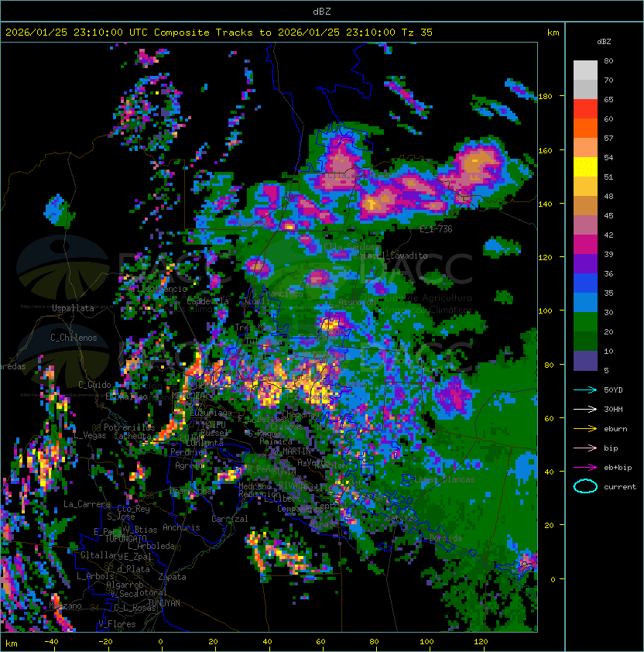Select the magenta eb+bip arrow
Image resolution: width=644 pixels, height=652 pixels.
coord(585,467)
